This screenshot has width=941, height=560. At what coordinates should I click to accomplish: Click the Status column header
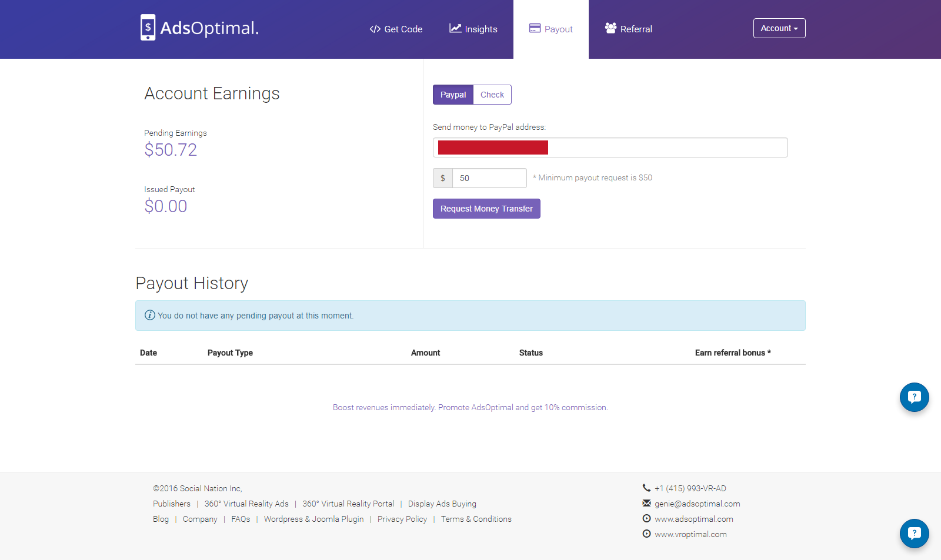point(531,353)
